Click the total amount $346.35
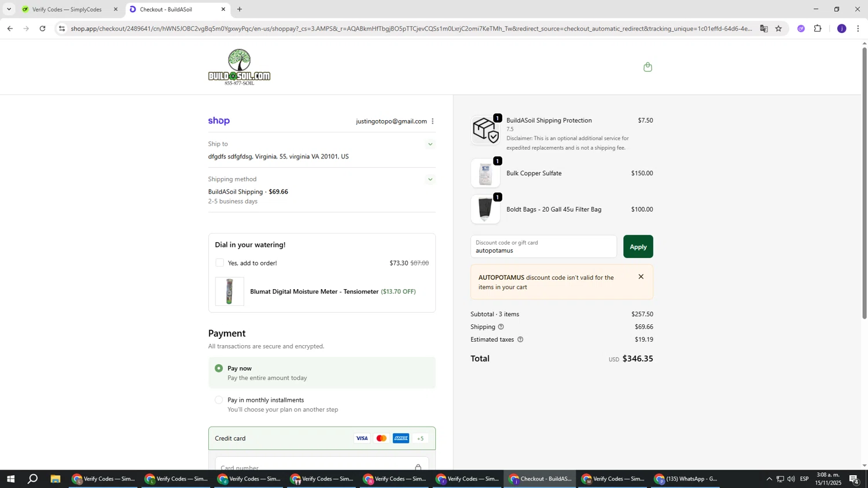The height and width of the screenshot is (488, 868). [637, 358]
